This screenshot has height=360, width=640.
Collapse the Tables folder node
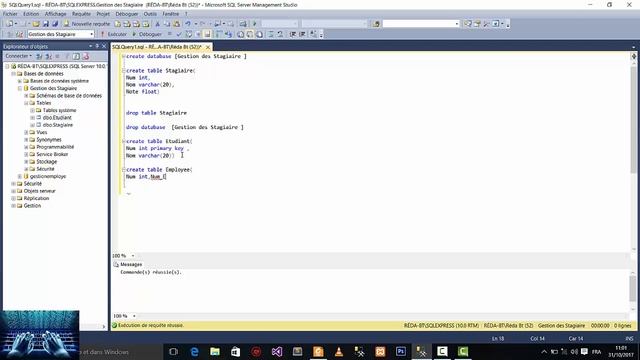(26, 103)
